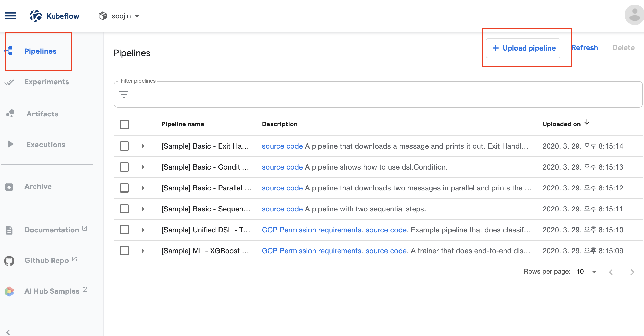Go to Experiments in the sidebar

coord(46,82)
